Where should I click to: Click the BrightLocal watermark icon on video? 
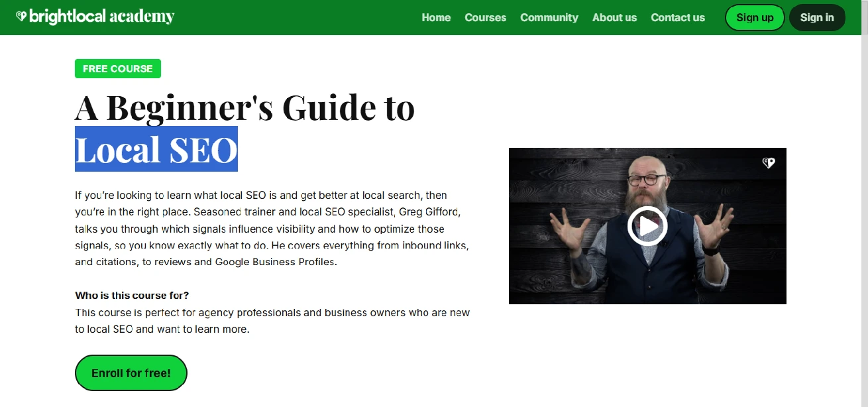tap(769, 163)
